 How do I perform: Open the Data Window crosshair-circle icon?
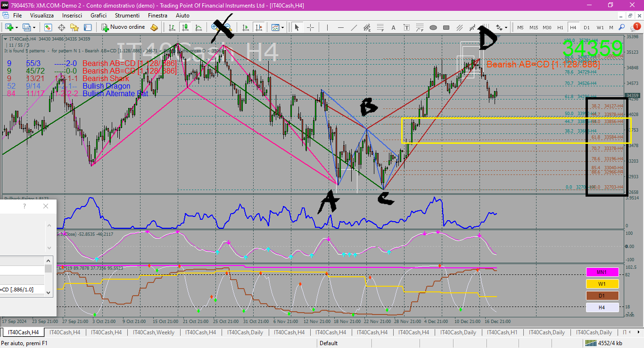click(x=61, y=27)
